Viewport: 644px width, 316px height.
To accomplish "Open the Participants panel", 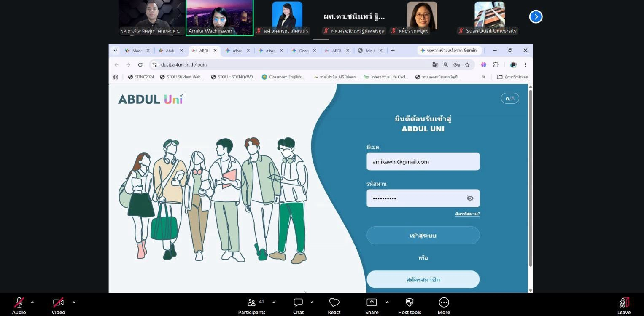I will (x=252, y=305).
